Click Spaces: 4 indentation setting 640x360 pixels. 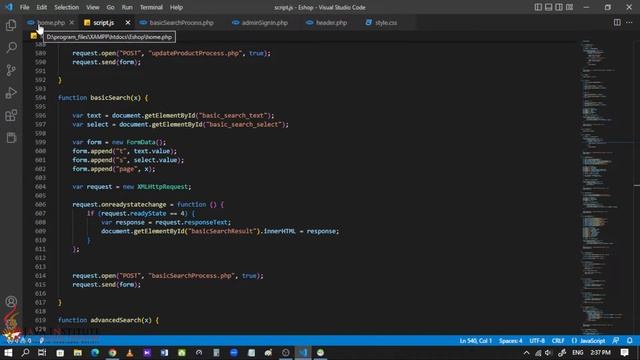coord(511,340)
